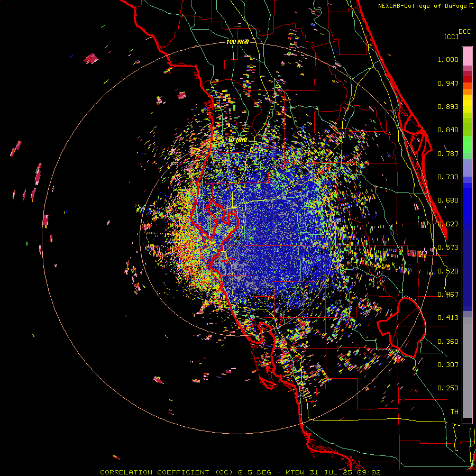
Task: Click the 0.413 scale value
Action: tap(448, 318)
